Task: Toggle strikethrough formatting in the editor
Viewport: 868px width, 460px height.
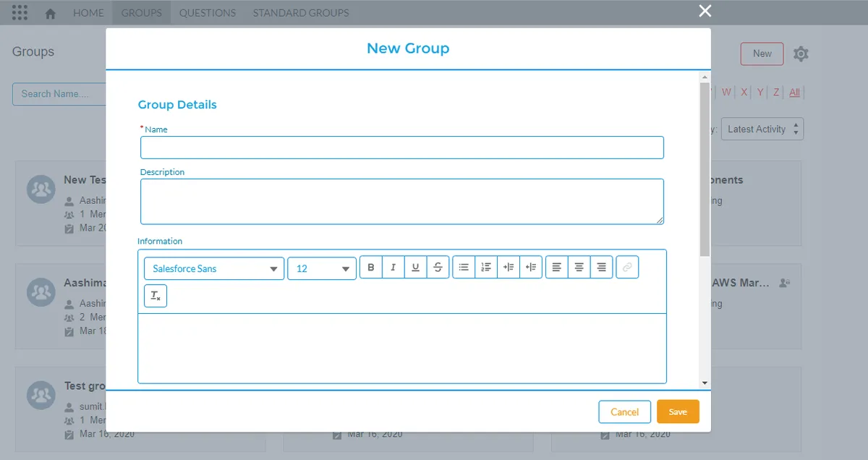Action: coord(438,268)
